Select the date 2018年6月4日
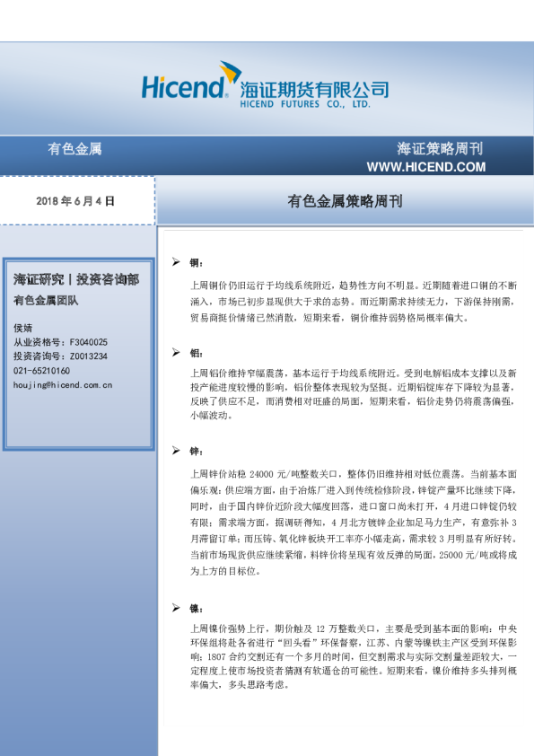534x756 pixels. [75, 201]
